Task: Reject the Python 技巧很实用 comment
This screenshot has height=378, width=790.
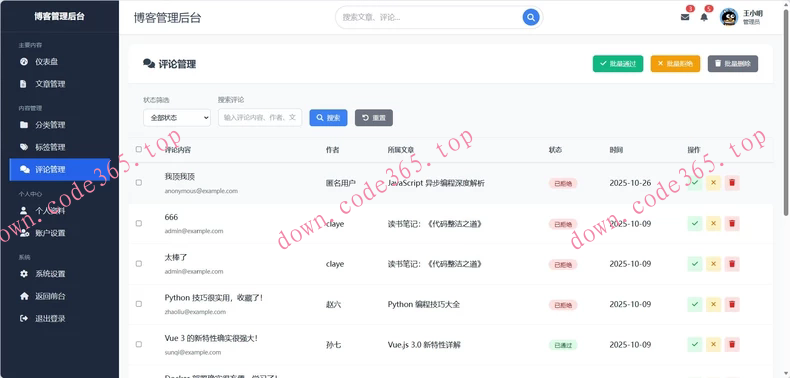Action: pyautogui.click(x=713, y=304)
